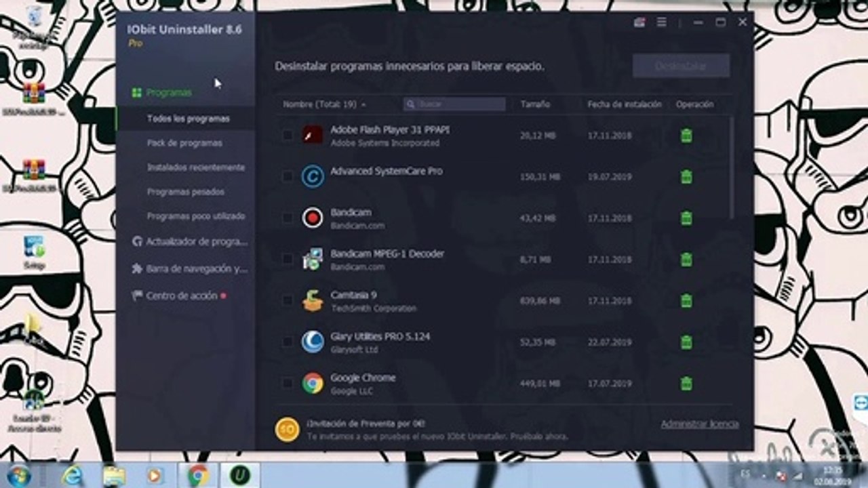Viewport: 868px width, 488px height.
Task: Check the Advanced SystemCare Pro checkbox
Action: click(288, 177)
